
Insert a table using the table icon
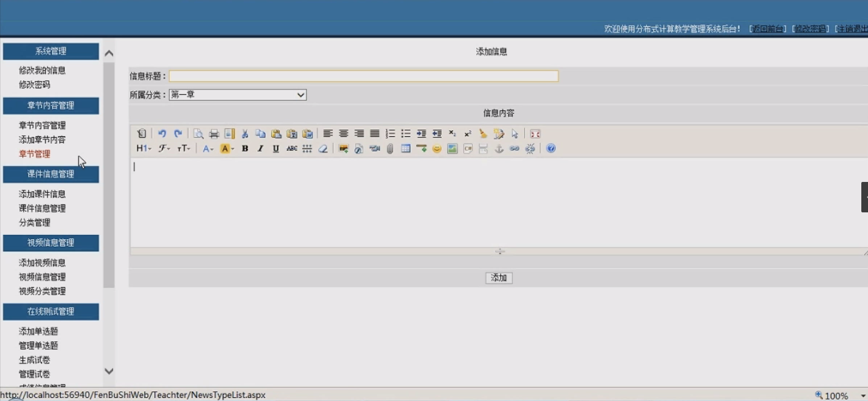tap(406, 148)
